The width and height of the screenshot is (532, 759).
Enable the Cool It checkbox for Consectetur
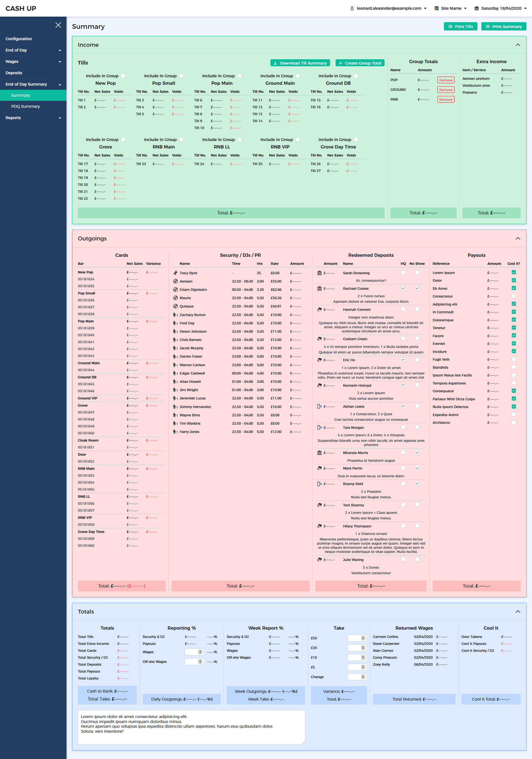tap(513, 296)
